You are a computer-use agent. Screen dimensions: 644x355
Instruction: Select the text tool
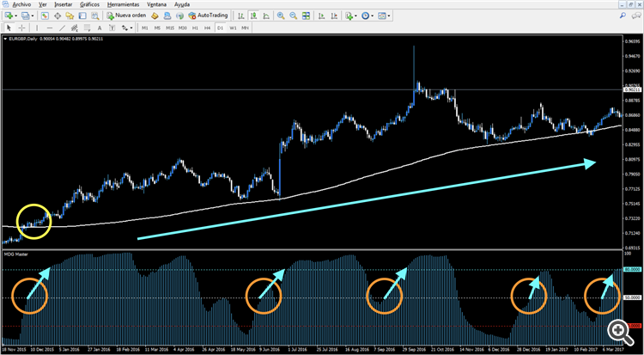(100, 28)
